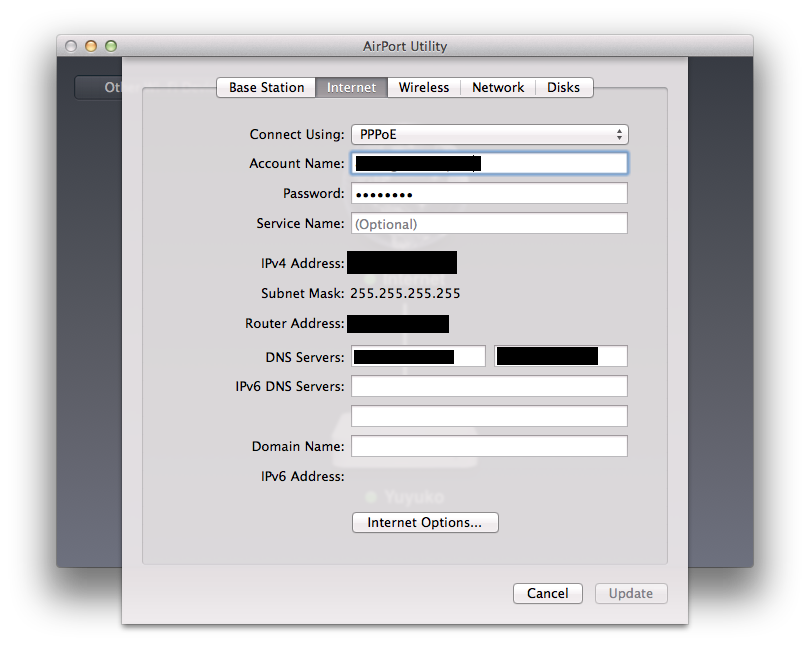Click the Yuyuko base station label

[414, 497]
